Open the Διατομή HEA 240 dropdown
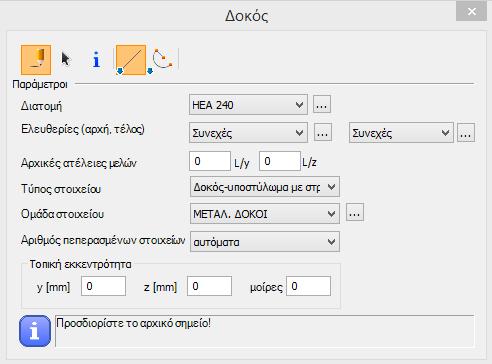This screenshot has height=364, width=492. click(248, 105)
